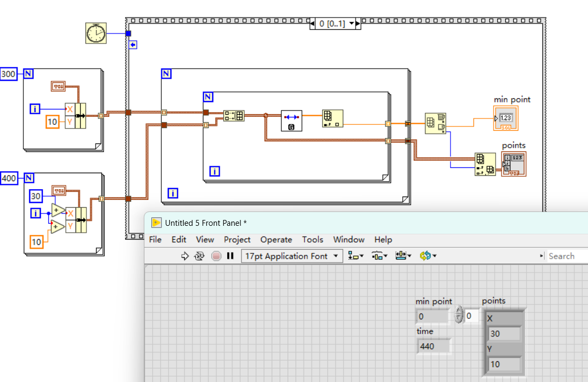The height and width of the screenshot is (382, 588).
Task: Click the points indicator terminal
Action: 514,164
